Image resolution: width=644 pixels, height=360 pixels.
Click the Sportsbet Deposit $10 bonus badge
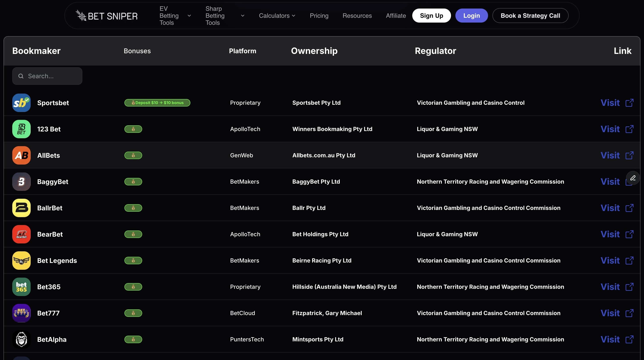157,103
